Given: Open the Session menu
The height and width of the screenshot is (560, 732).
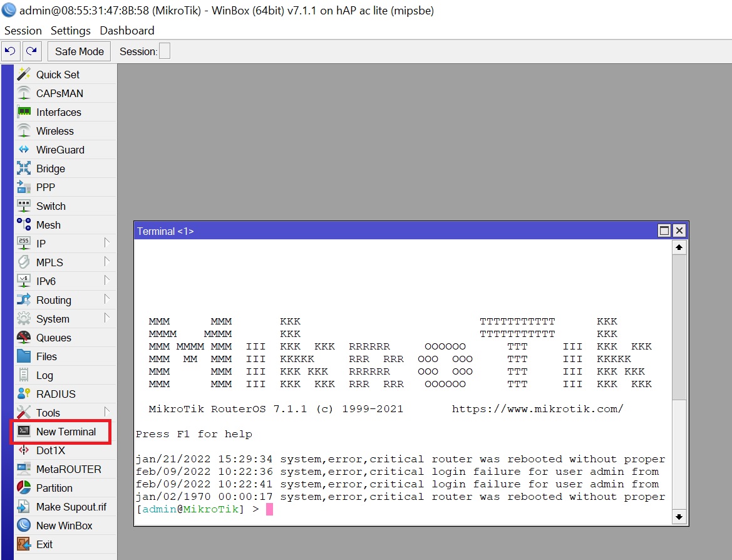Looking at the screenshot, I should (x=23, y=31).
